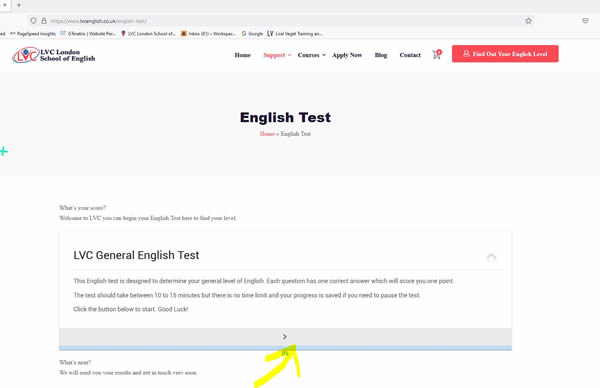Click the tracking protection shield icon
The width and height of the screenshot is (600, 388).
pos(33,21)
